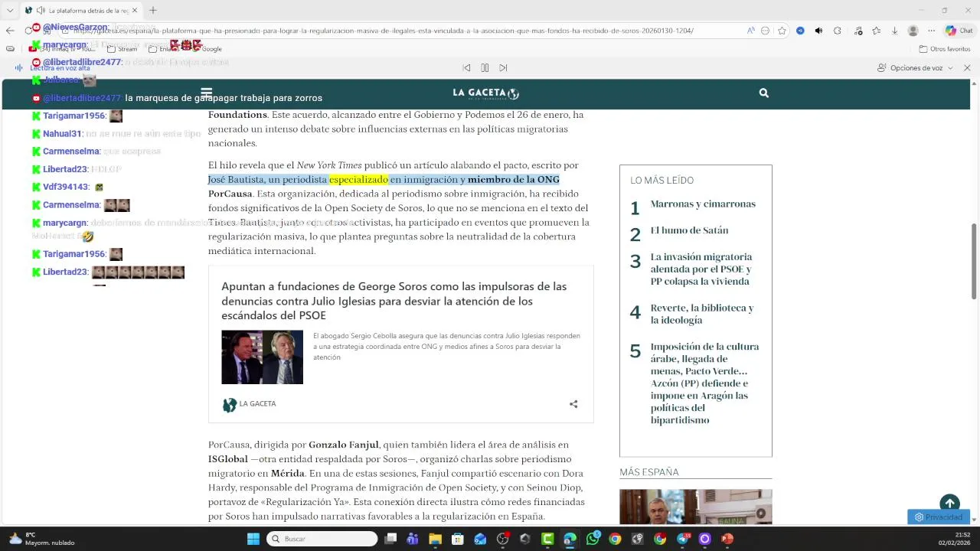The width and height of the screenshot is (980, 551).
Task: Open the La Gaceta hamburger menu
Action: [206, 93]
